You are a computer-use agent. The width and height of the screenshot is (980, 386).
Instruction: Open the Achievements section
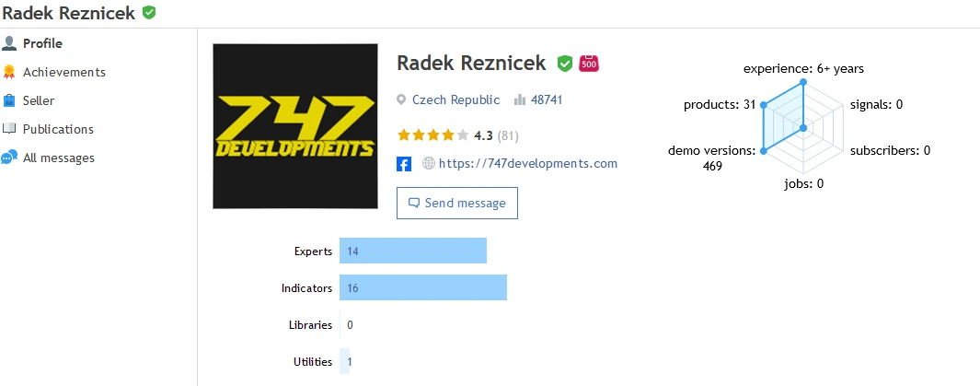[64, 72]
